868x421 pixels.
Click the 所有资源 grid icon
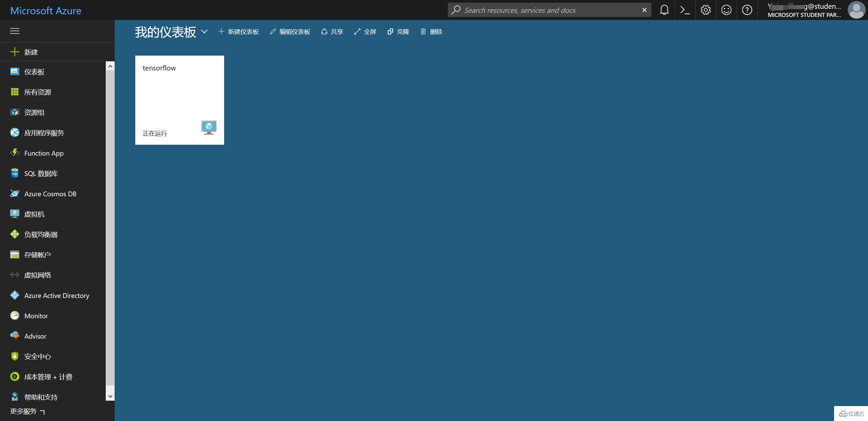click(15, 92)
